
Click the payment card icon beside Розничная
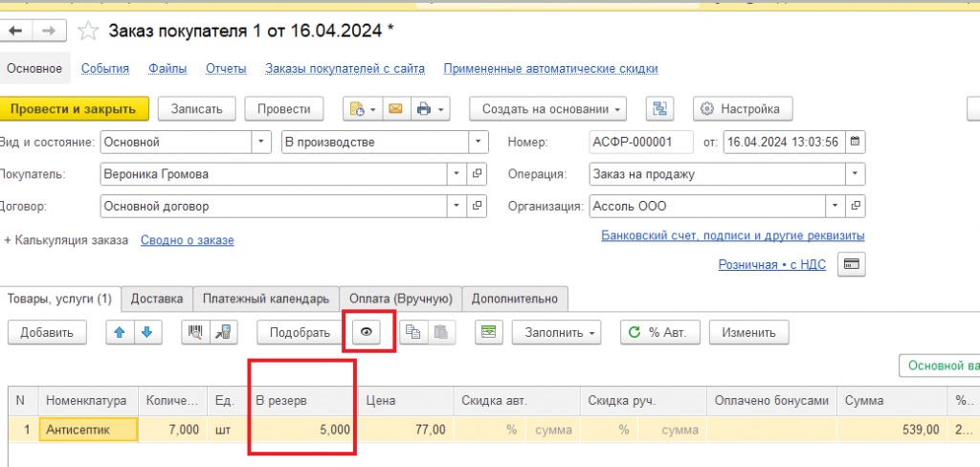(851, 264)
